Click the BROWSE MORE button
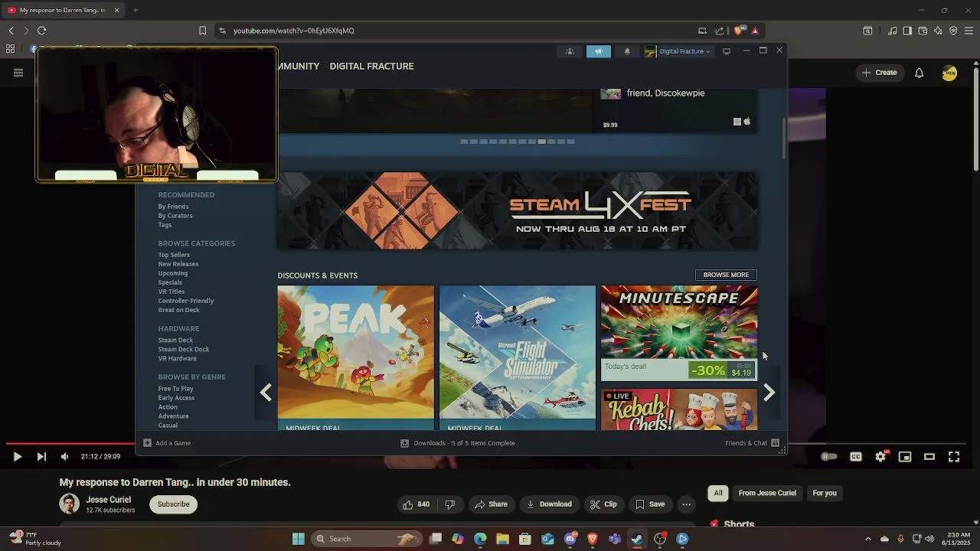The image size is (980, 551). coord(726,275)
